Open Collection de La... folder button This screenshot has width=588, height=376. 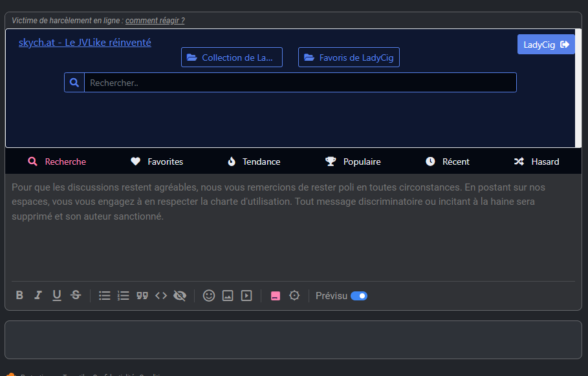(232, 57)
